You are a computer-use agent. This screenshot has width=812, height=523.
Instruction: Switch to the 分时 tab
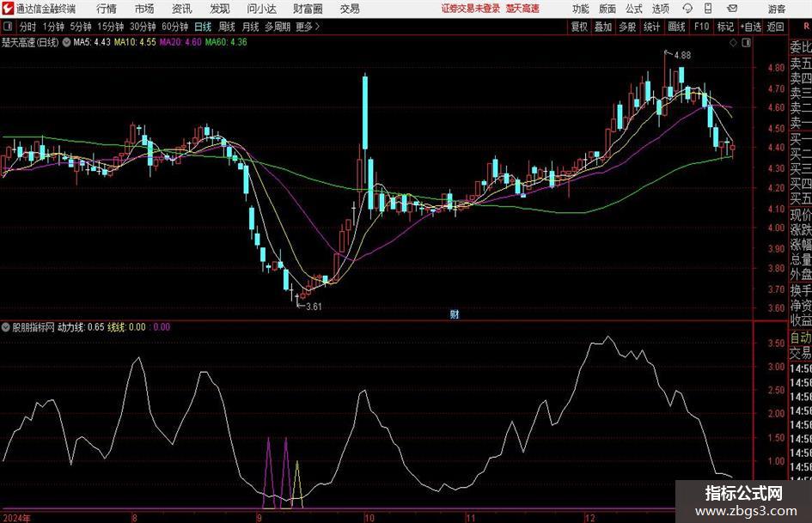tap(28, 27)
